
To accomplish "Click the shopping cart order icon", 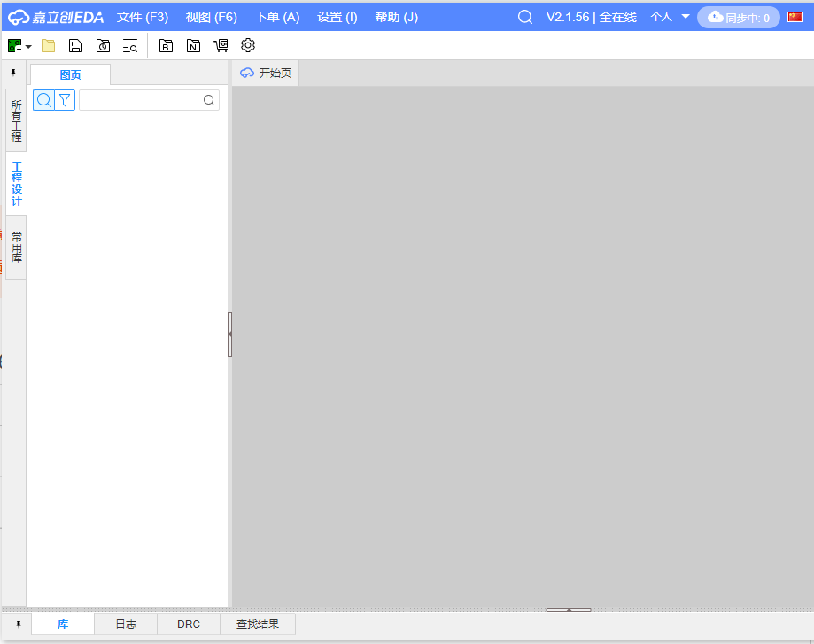I will tap(221, 46).
